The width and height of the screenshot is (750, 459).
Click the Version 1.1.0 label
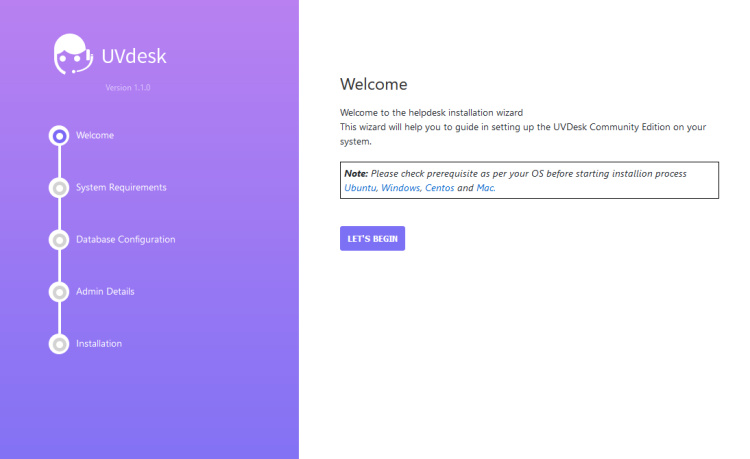pyautogui.click(x=127, y=88)
